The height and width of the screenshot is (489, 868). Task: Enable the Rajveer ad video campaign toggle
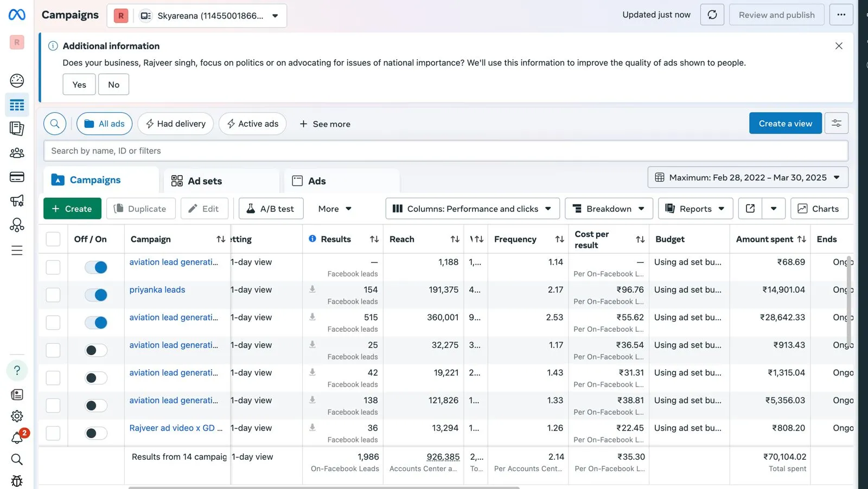(96, 433)
